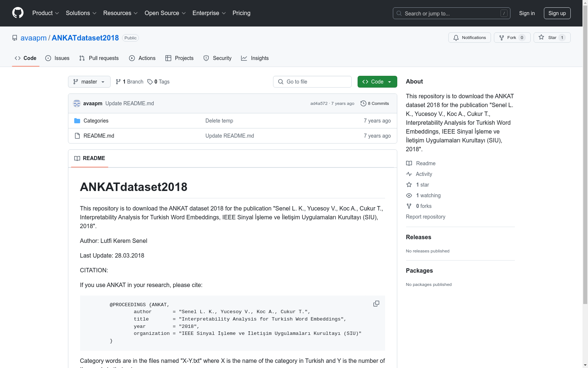Click the Search or jump to field
588x368 pixels.
[451, 13]
